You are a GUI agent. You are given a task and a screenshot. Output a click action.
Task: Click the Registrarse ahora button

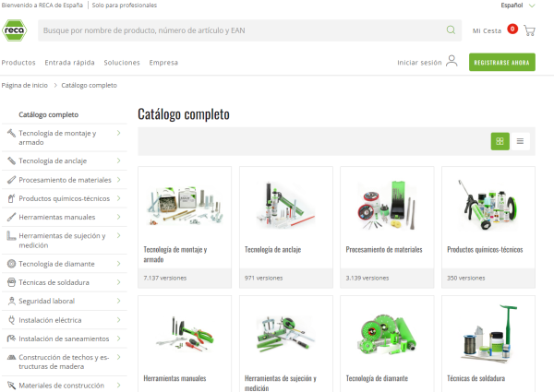click(501, 63)
